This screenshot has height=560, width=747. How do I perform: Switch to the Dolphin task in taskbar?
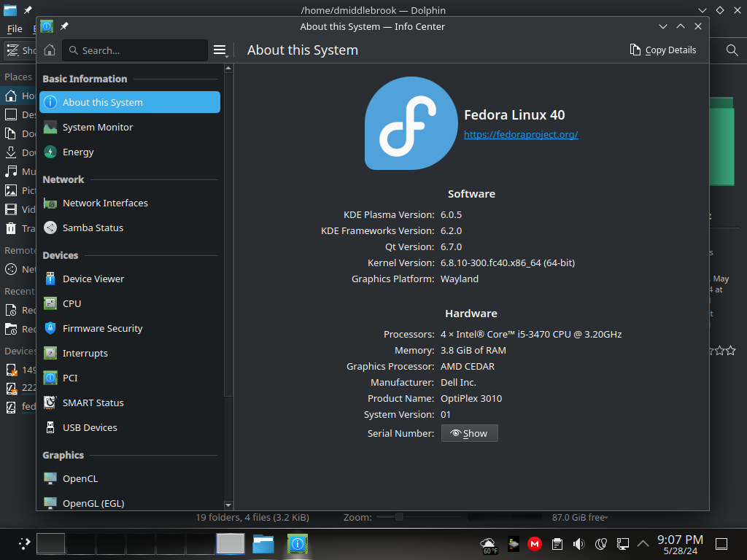(263, 544)
